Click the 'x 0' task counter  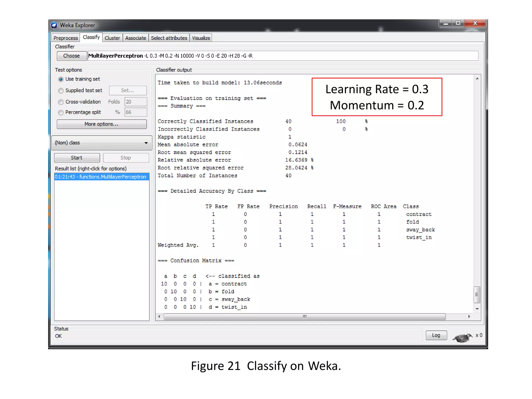(x=479, y=335)
